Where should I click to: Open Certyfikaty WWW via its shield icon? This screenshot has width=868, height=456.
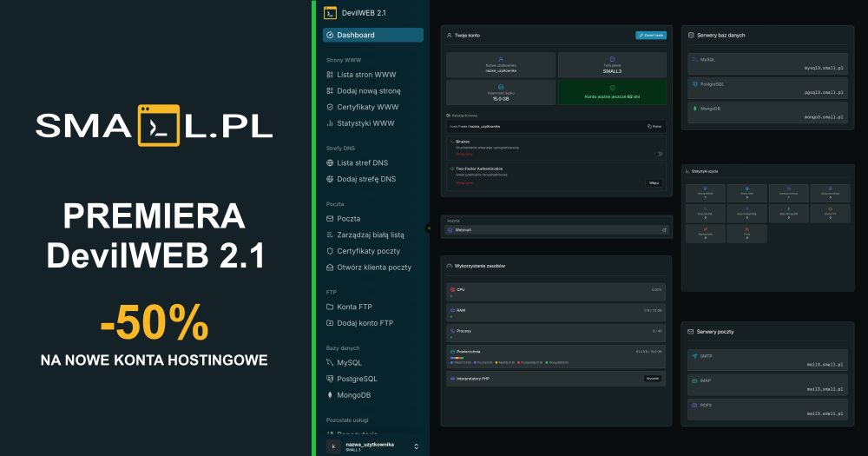click(x=330, y=107)
